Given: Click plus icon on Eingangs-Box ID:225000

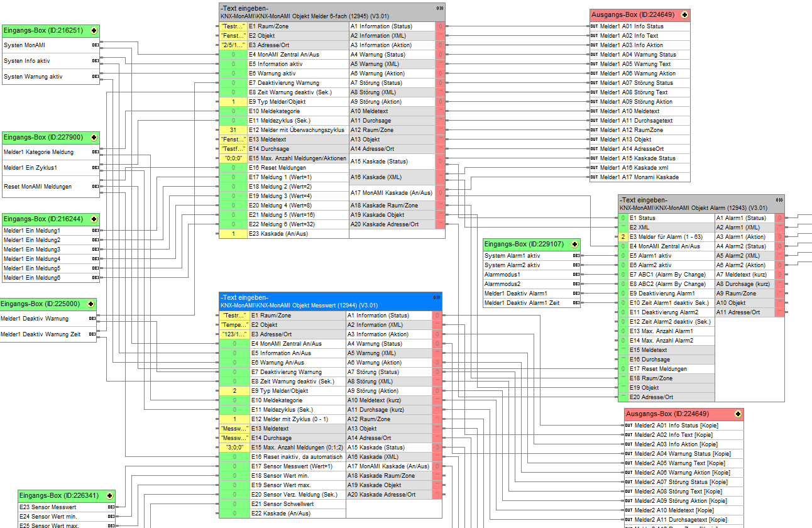Looking at the screenshot, I should [91, 304].
